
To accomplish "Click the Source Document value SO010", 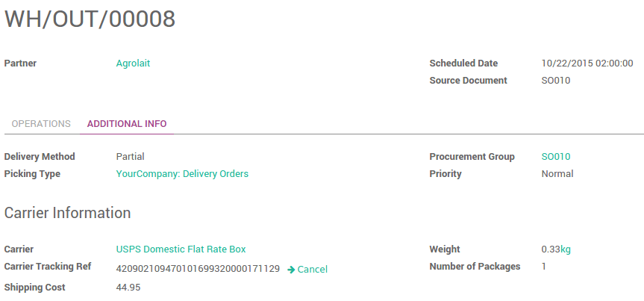I will (x=556, y=81).
